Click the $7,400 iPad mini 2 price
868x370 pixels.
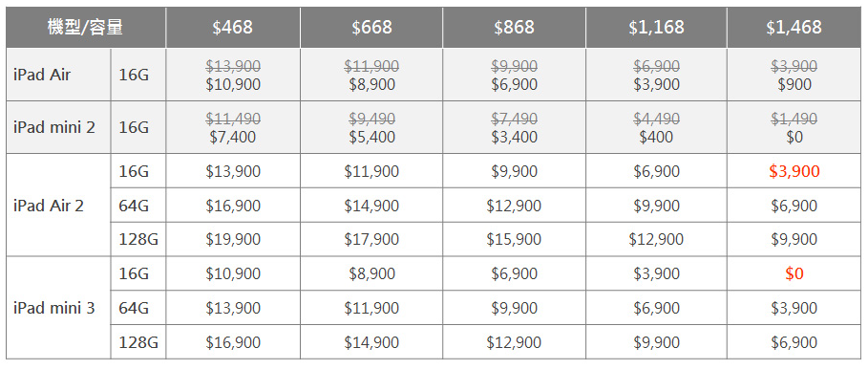(233, 137)
